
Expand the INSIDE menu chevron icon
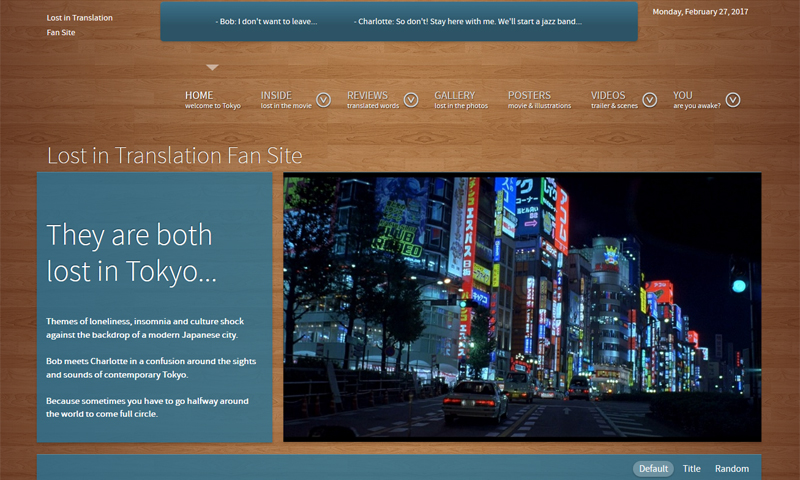324,100
